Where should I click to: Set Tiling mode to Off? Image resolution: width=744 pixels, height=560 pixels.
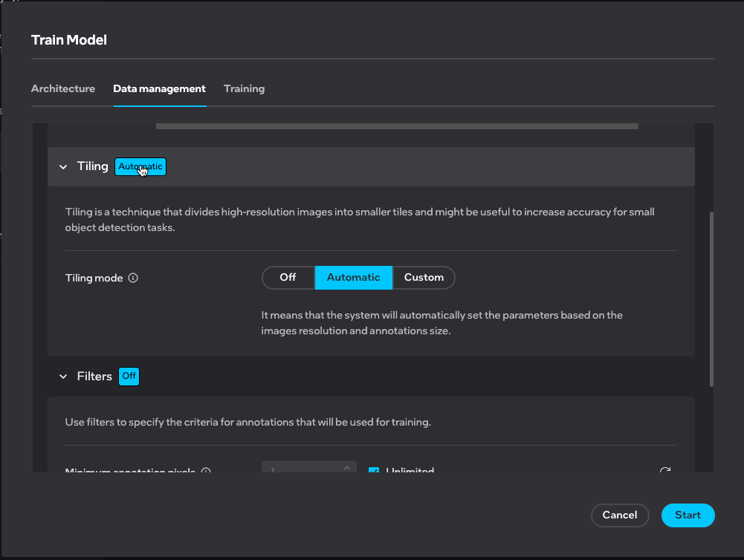pos(288,278)
